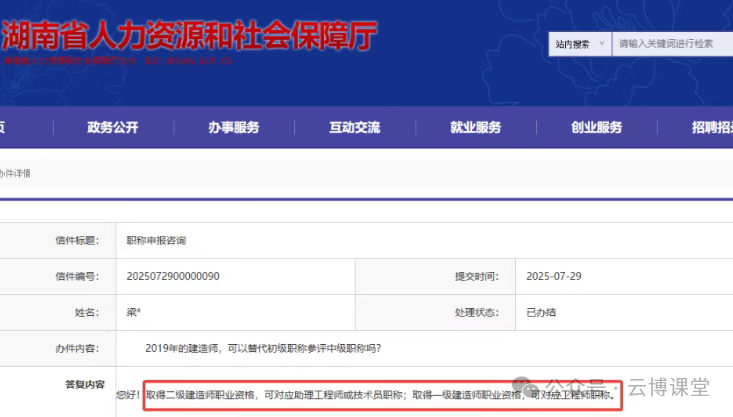Select the name value 梁*
Screen dimensions: 733x417
[133, 312]
